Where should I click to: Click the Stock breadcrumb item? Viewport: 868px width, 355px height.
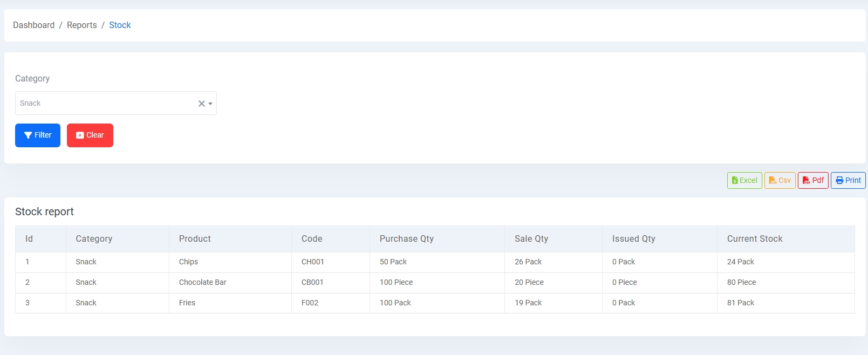120,25
